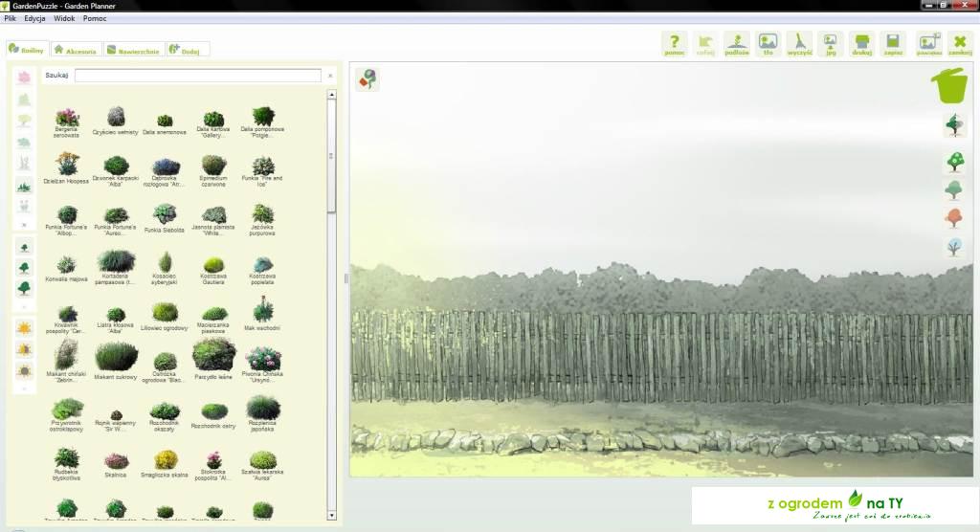Open the 'tło' background picker
Image resolution: width=980 pixels, height=532 pixels.
(768, 44)
